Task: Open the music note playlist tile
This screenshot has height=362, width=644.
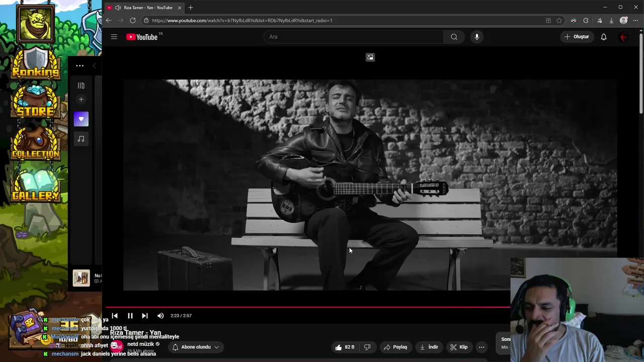Action: 81,139
